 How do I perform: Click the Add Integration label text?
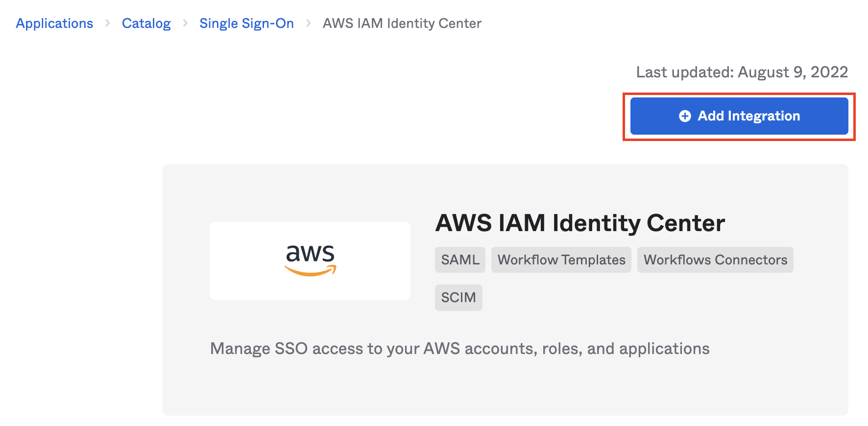click(x=748, y=116)
